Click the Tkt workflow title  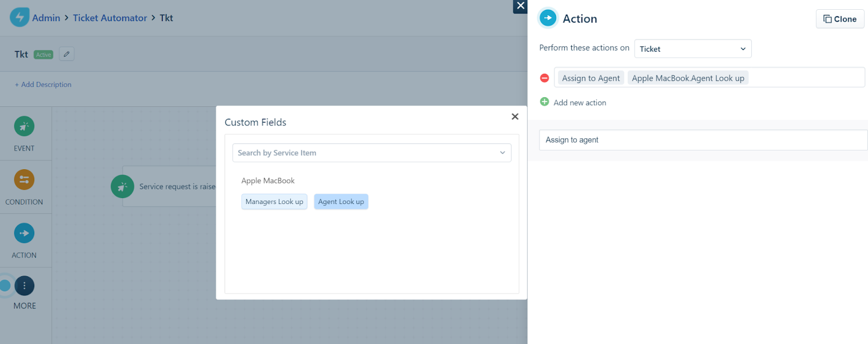click(x=21, y=54)
